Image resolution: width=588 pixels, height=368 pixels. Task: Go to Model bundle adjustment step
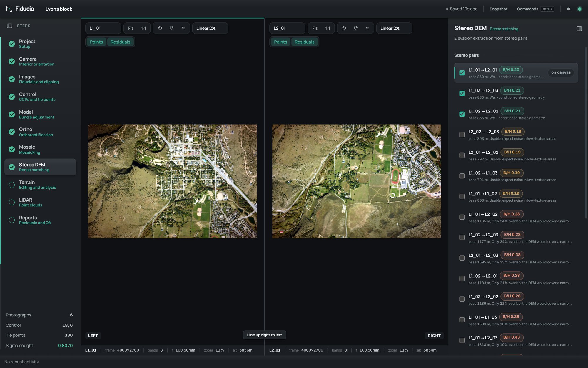40,114
